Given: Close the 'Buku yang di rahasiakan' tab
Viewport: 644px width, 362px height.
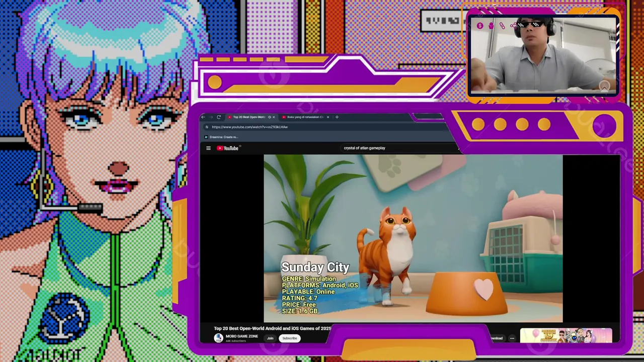Looking at the screenshot, I should (x=328, y=117).
